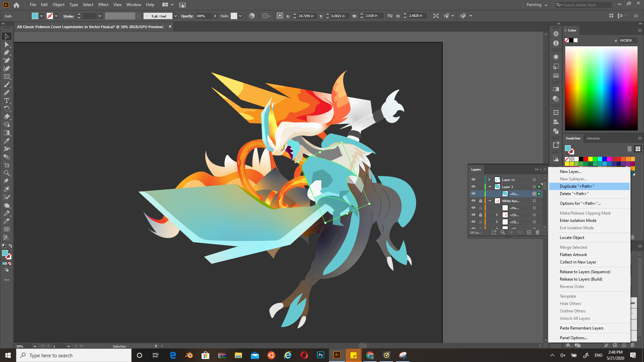The image size is (644, 362).
Task: Click Delete Selection trash icon in Layers
Action: (x=537, y=232)
